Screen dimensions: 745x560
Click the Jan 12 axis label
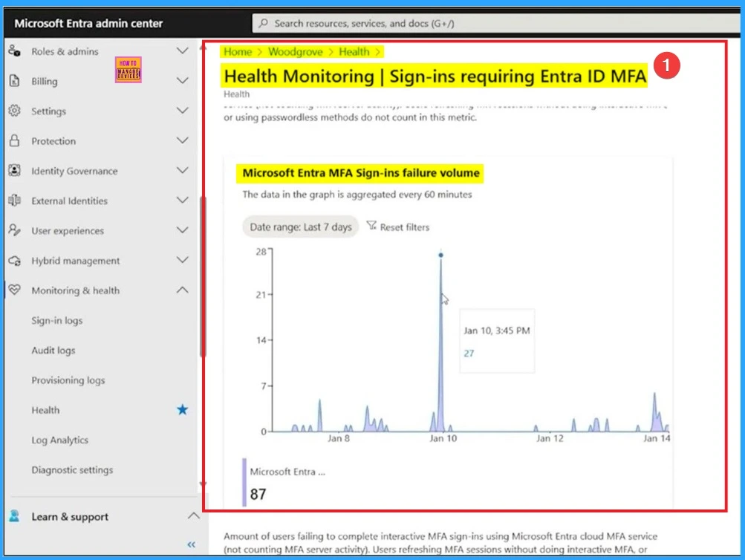550,438
